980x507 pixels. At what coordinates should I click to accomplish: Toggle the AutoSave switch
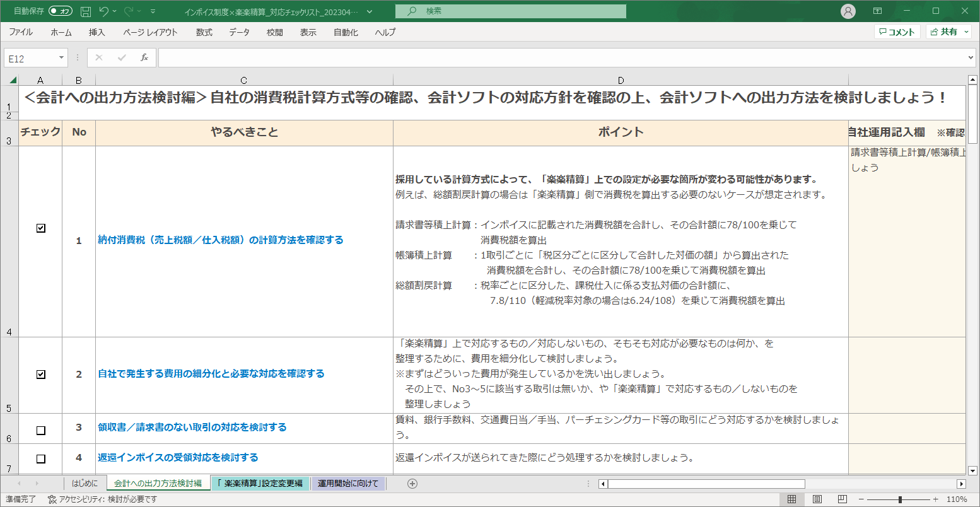[x=61, y=11]
